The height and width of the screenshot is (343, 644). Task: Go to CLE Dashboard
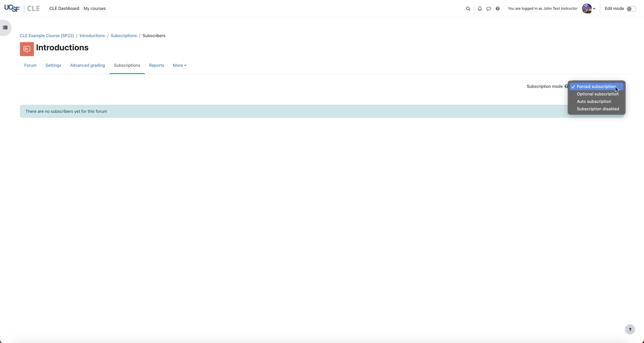click(64, 9)
